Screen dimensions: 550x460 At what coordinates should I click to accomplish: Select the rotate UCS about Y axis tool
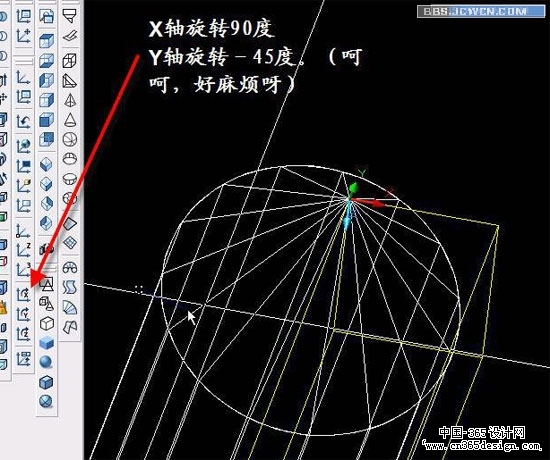24,314
